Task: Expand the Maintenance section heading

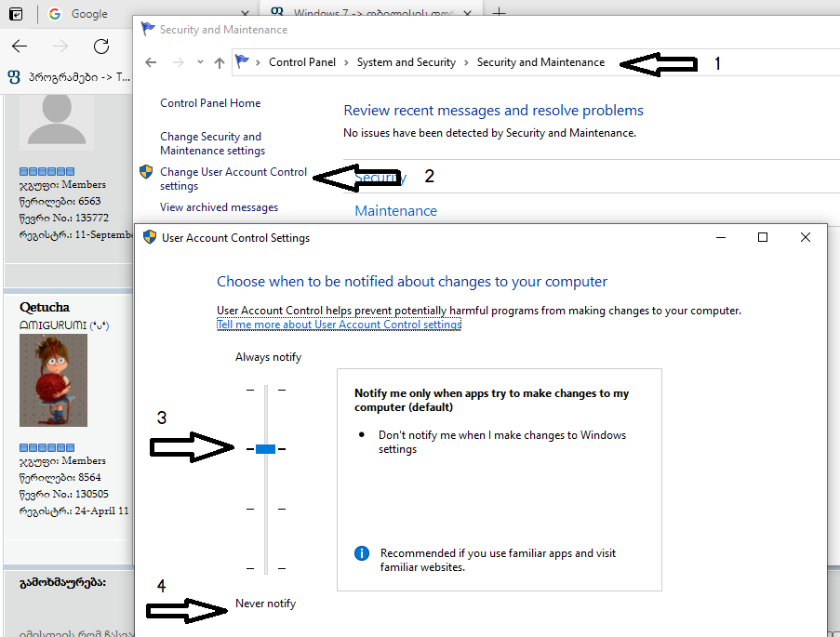Action: (x=395, y=211)
